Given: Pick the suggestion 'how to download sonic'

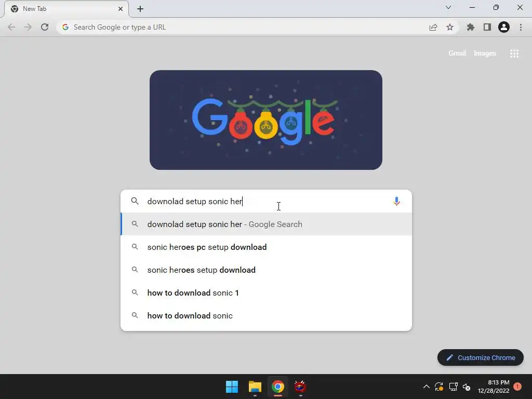Looking at the screenshot, I should point(267,315).
